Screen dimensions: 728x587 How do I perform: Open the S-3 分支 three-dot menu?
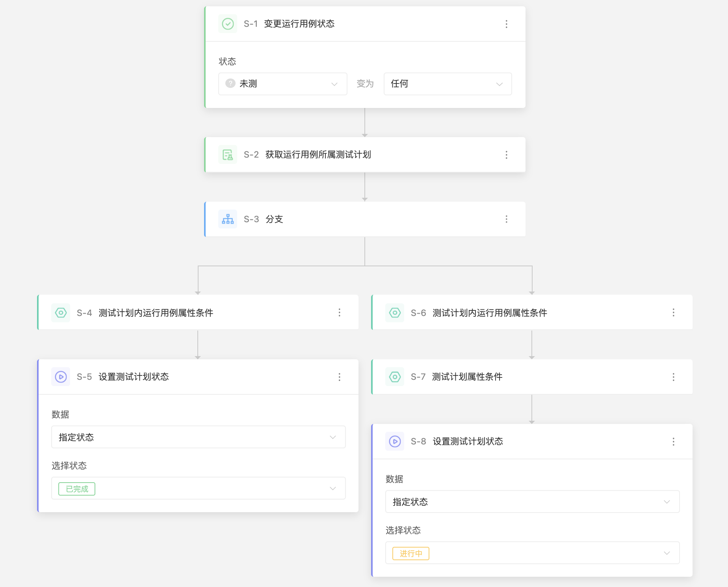point(506,219)
